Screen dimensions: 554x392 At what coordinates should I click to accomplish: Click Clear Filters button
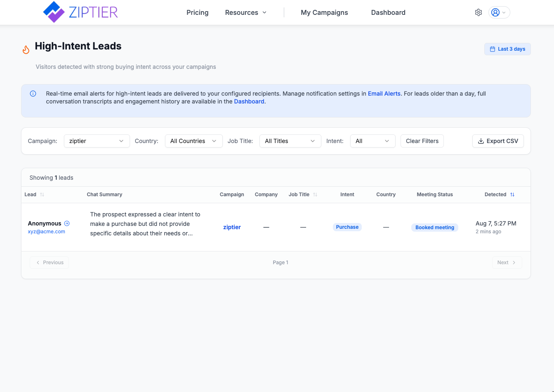point(422,141)
